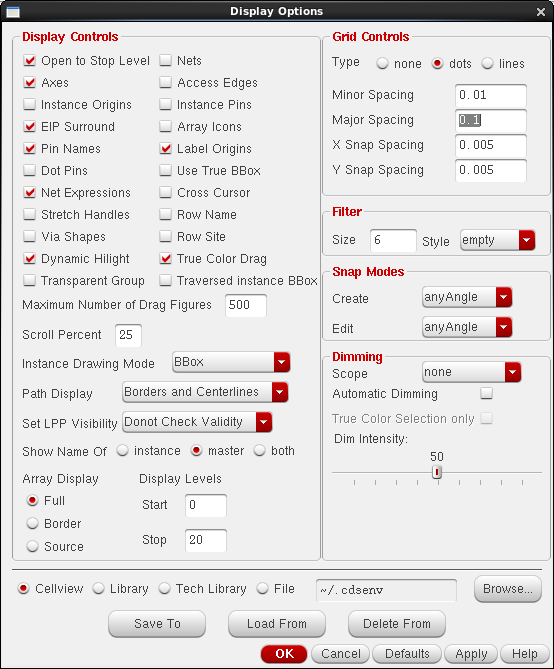Choose Show Name Of instance
Screen dimensions: 554x669
(122, 451)
